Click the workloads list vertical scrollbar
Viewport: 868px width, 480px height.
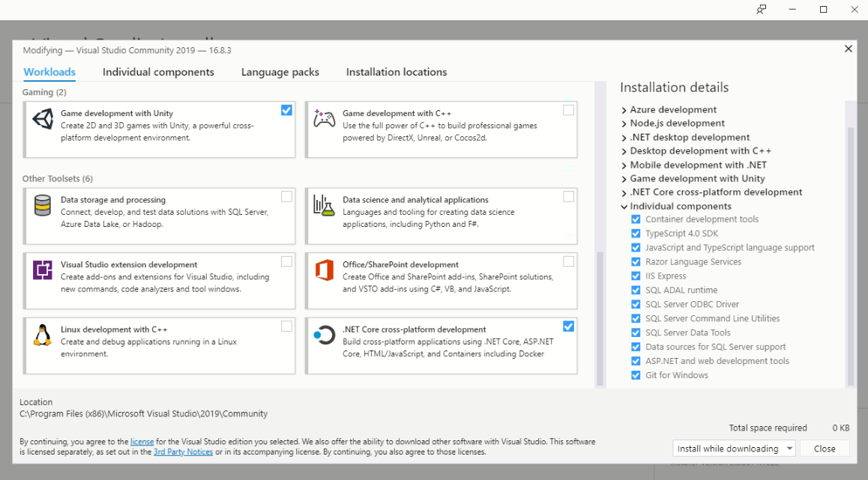(x=600, y=318)
